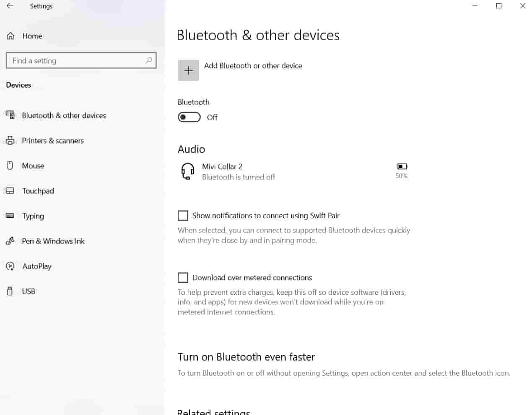
Task: Click Add Bluetooth or other device label
Action: click(x=253, y=66)
